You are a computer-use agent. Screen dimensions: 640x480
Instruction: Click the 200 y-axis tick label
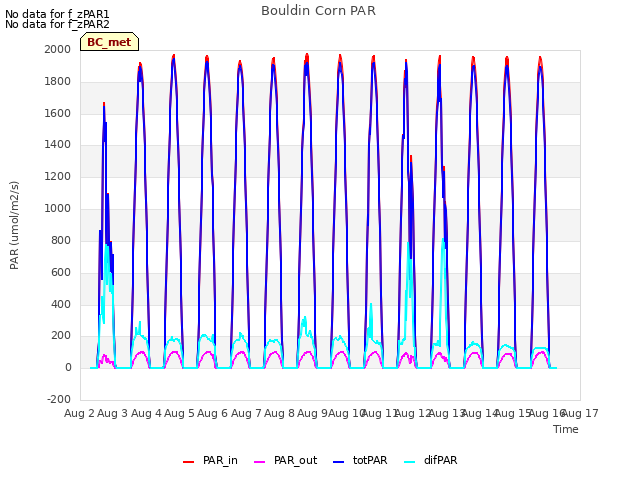click(61, 336)
